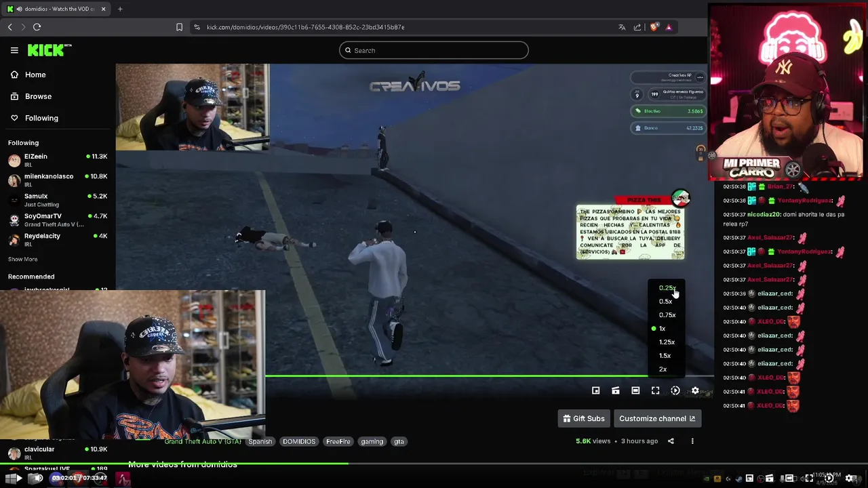
Task: Open Samulx followed channel
Action: [x=58, y=200]
